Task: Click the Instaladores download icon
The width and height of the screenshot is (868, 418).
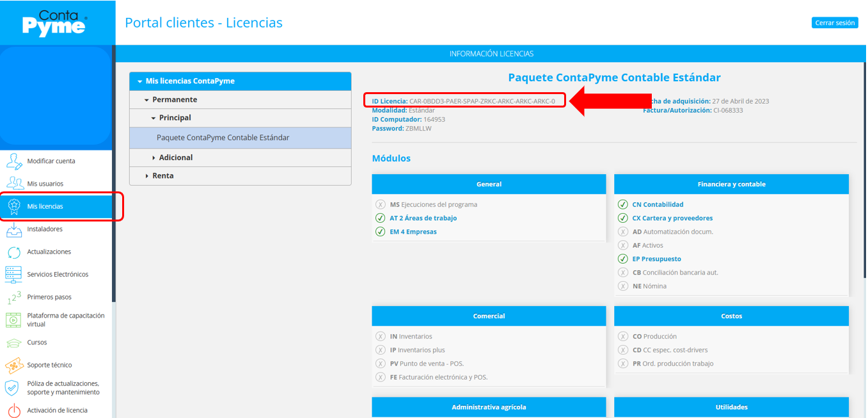Action: [x=14, y=229]
